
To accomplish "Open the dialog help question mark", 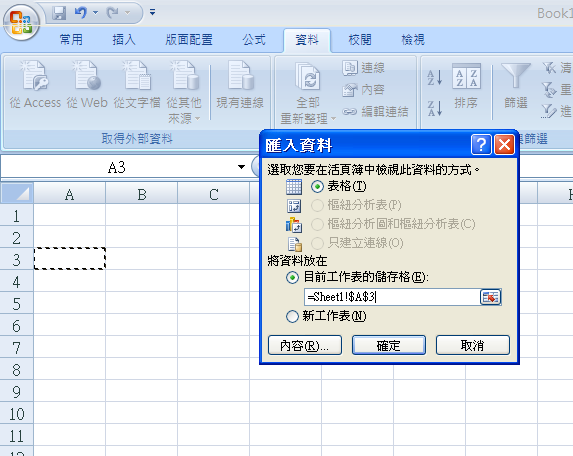I will click(x=481, y=145).
